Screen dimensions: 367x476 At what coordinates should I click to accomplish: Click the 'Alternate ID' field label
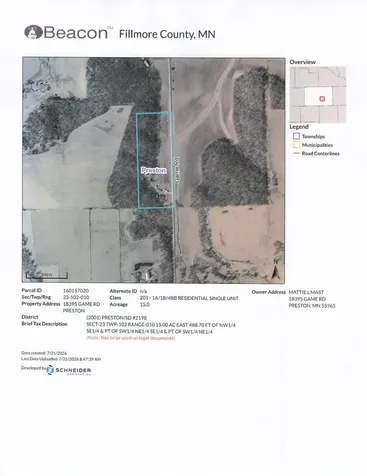(x=123, y=291)
